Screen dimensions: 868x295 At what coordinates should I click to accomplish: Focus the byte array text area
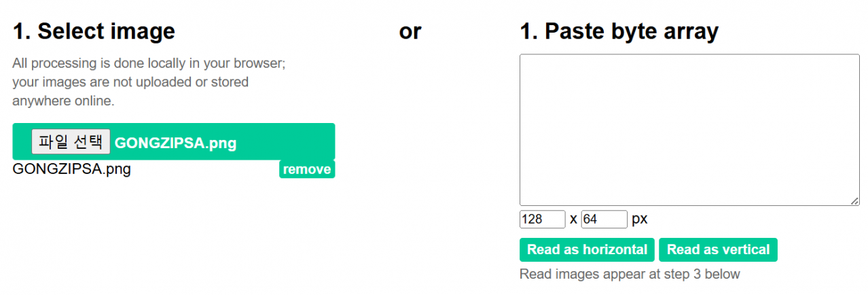tap(689, 129)
